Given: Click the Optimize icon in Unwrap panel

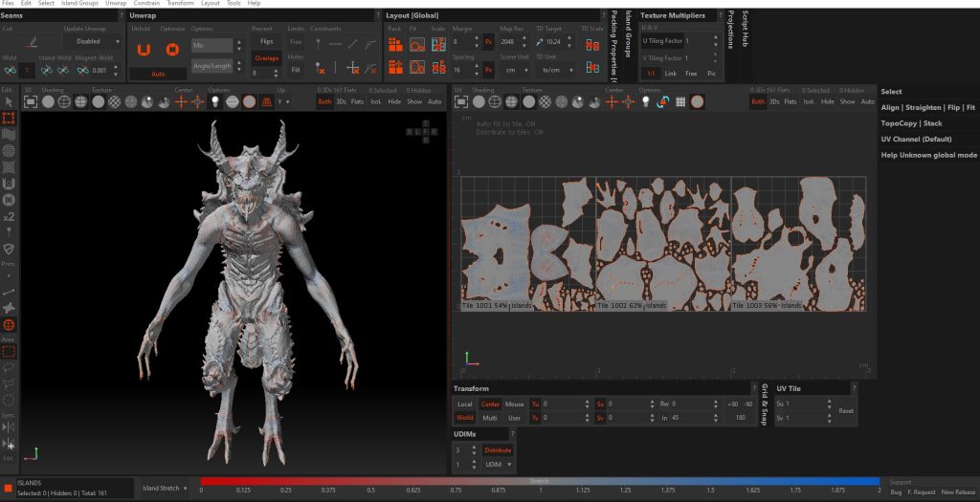Looking at the screenshot, I should (x=172, y=49).
